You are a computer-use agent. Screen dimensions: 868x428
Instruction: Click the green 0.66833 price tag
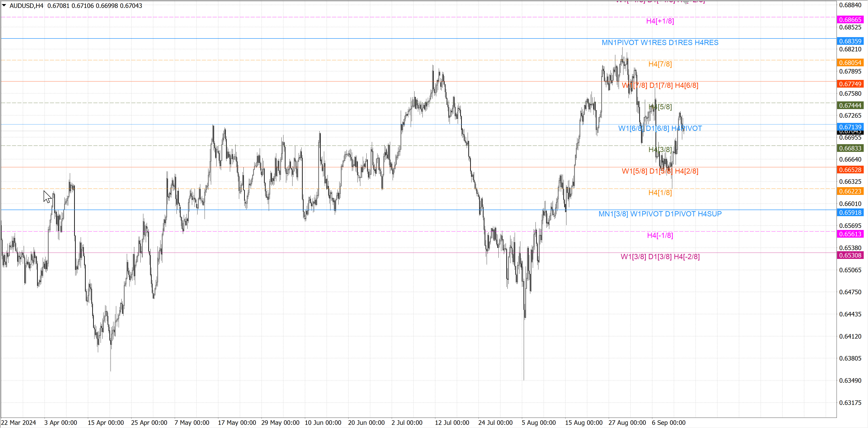pyautogui.click(x=850, y=148)
